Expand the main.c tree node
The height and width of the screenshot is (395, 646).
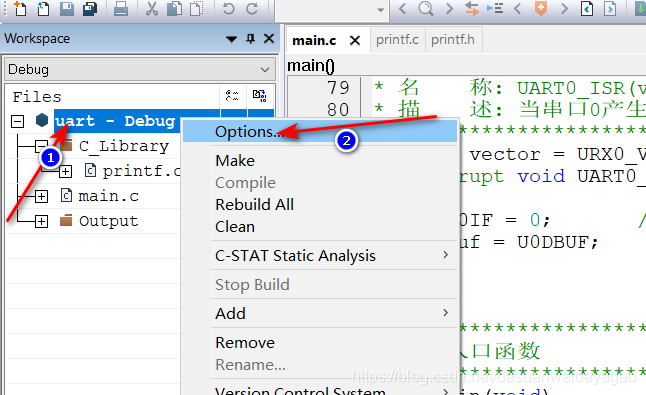tap(41, 196)
